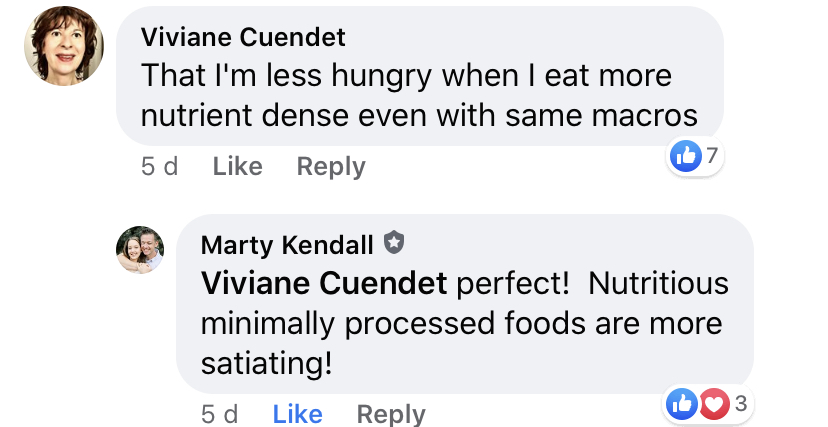The width and height of the screenshot is (828, 427).
Task: Like Viviane Cuendet's comment
Action: 237,166
